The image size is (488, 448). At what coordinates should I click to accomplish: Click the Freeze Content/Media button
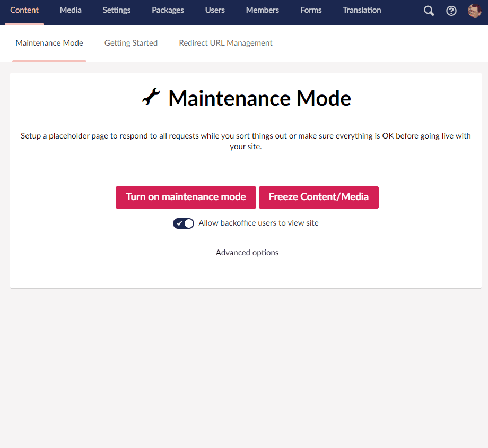(x=318, y=197)
